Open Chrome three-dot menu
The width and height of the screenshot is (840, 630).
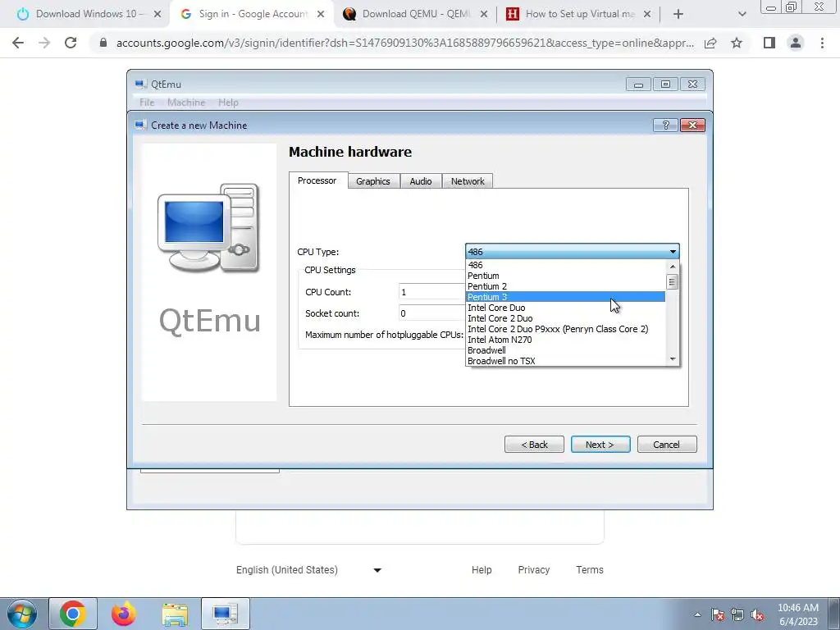[x=822, y=43]
